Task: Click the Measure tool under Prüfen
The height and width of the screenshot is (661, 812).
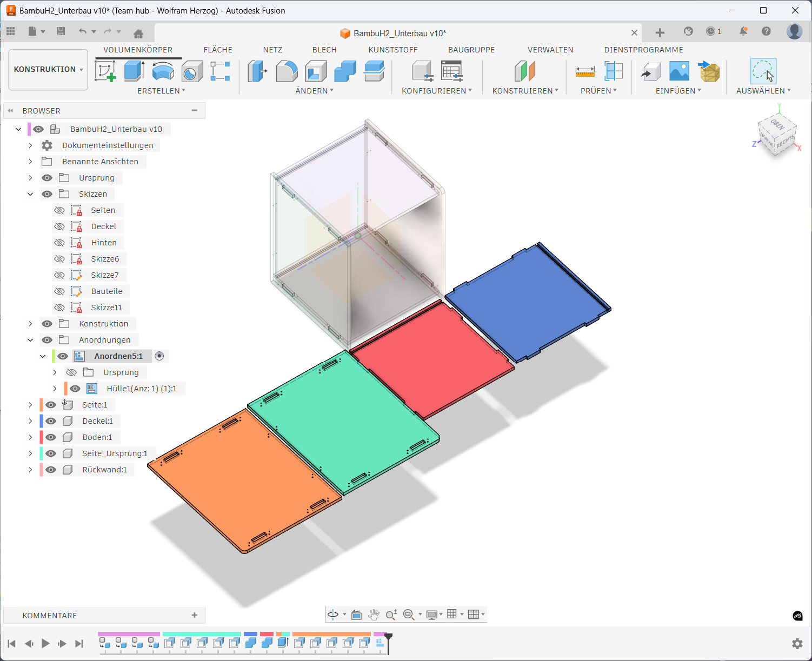Action: coord(585,71)
